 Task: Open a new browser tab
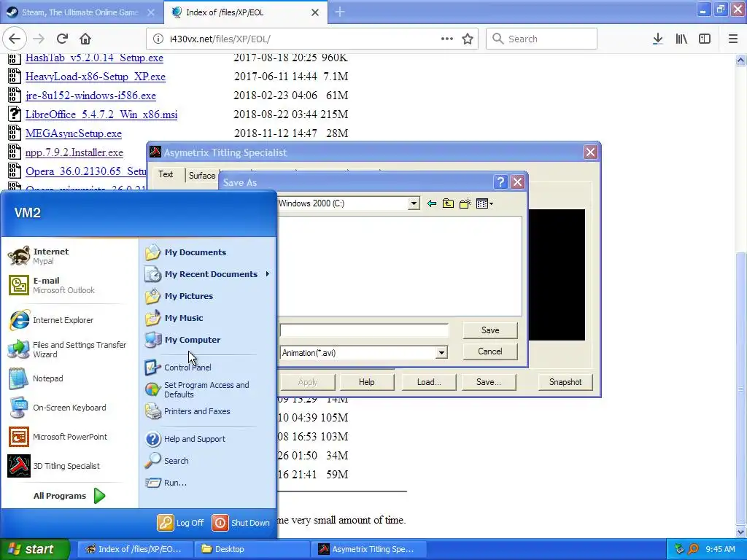[x=340, y=12]
